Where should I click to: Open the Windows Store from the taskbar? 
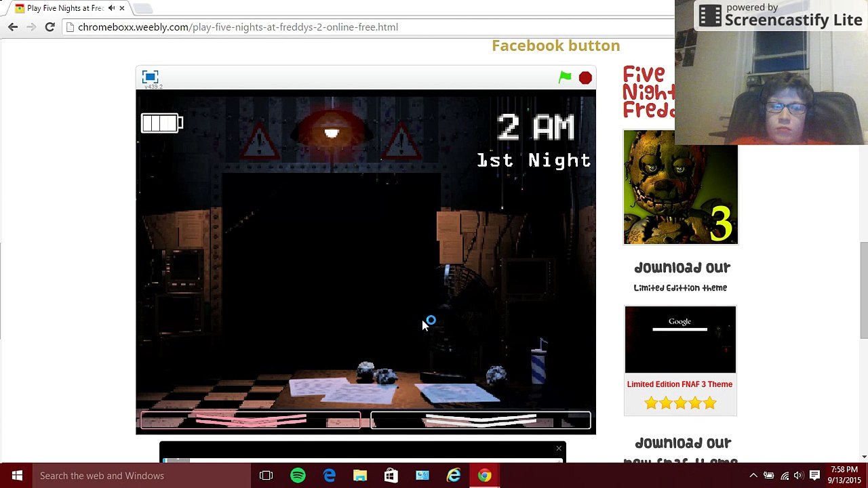pos(391,475)
